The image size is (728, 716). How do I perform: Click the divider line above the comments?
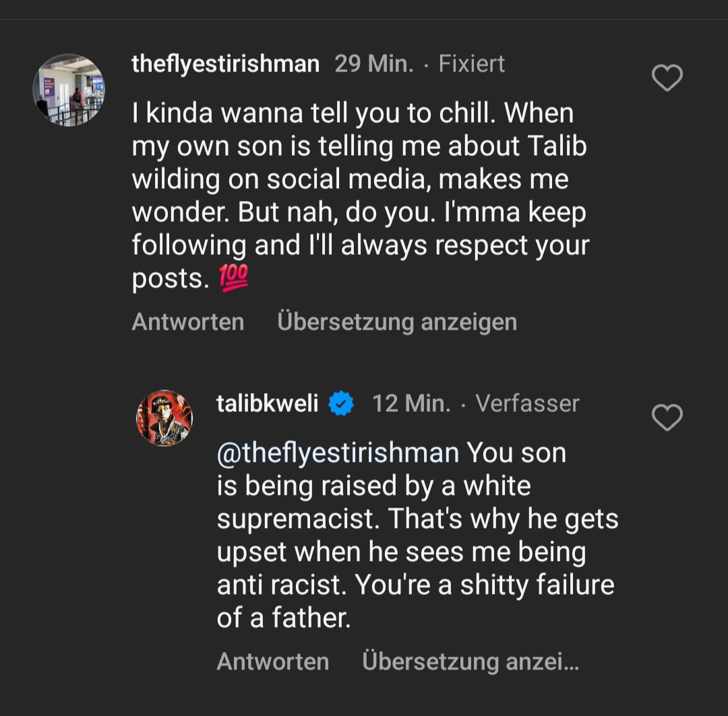(x=364, y=20)
